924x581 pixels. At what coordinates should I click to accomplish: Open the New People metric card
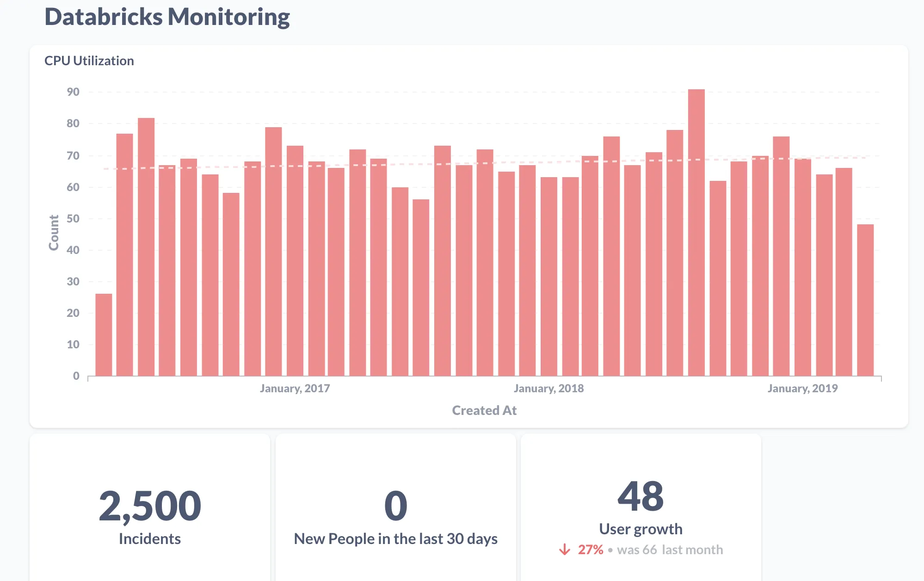click(396, 509)
